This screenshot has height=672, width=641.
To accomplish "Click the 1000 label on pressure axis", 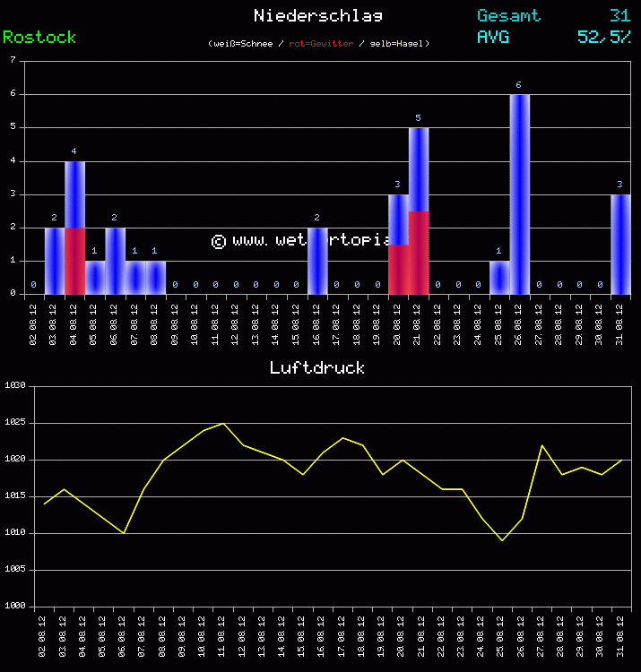I will [14, 607].
